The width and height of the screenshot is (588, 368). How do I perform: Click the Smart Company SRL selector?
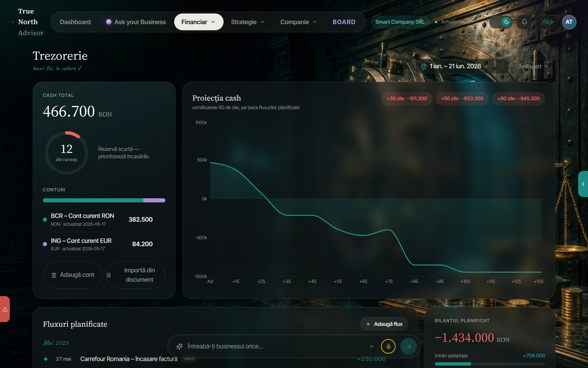point(400,22)
